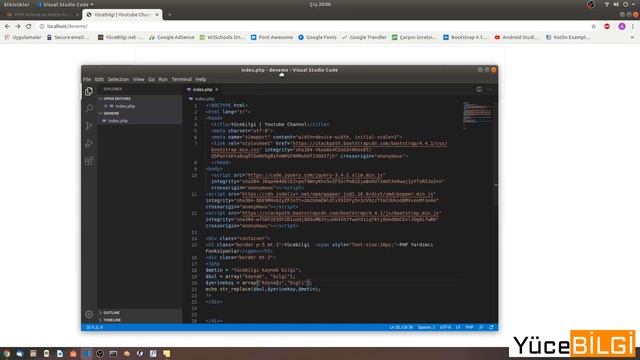Open a new Chrome tab with plus button
This screenshot has width=640, height=360.
[x=169, y=15]
